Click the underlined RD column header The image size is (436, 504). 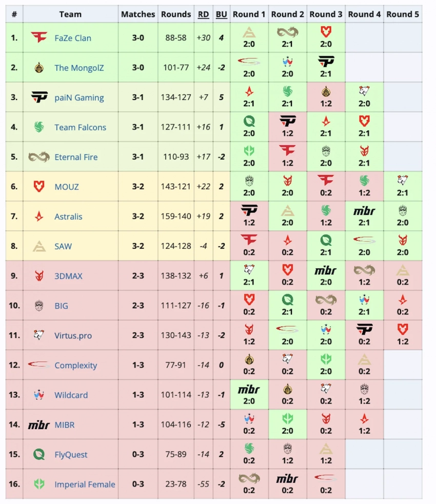[x=204, y=14]
